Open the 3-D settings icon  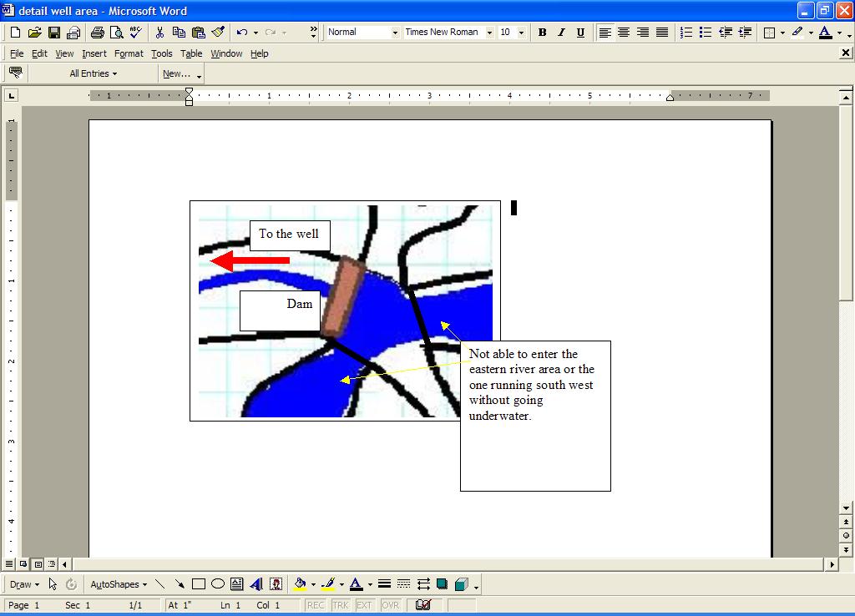tap(461, 584)
